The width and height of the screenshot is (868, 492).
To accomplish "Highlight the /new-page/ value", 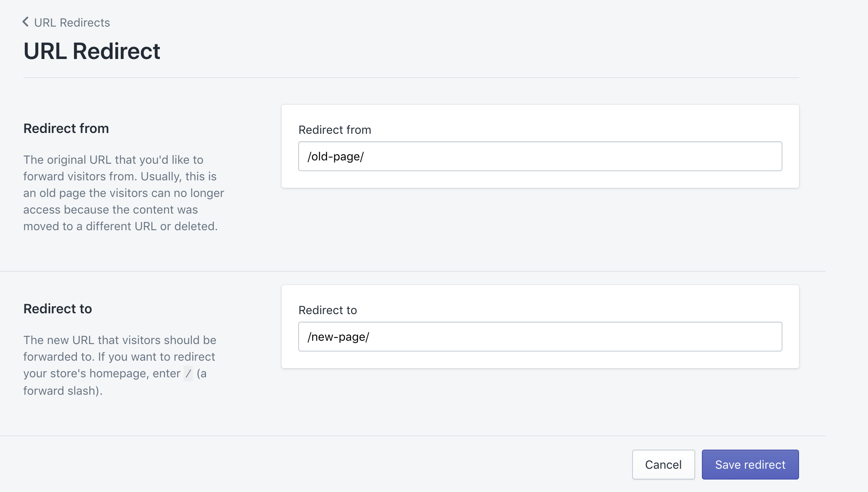I will [x=338, y=337].
